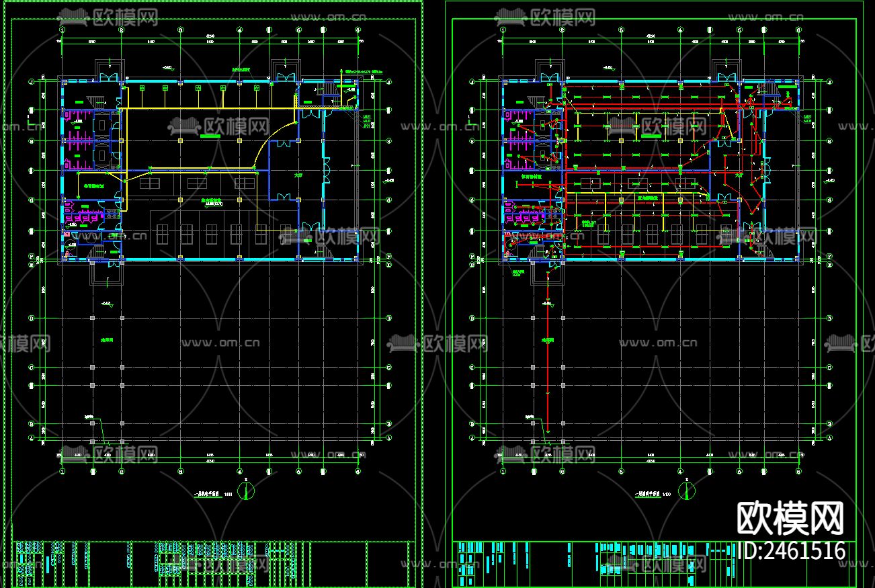Click the north arrow symbol on right sheet
The width and height of the screenshot is (875, 588).
(685, 491)
